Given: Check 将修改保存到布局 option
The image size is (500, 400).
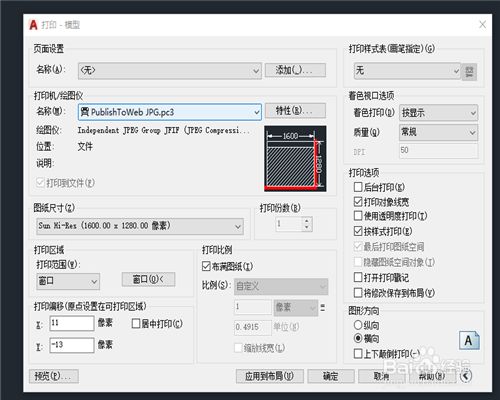Looking at the screenshot, I should click(x=358, y=293).
